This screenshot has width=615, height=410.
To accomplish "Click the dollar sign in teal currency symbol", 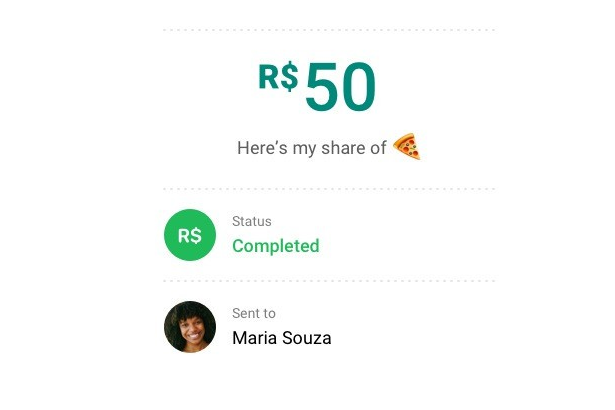I will (x=288, y=77).
